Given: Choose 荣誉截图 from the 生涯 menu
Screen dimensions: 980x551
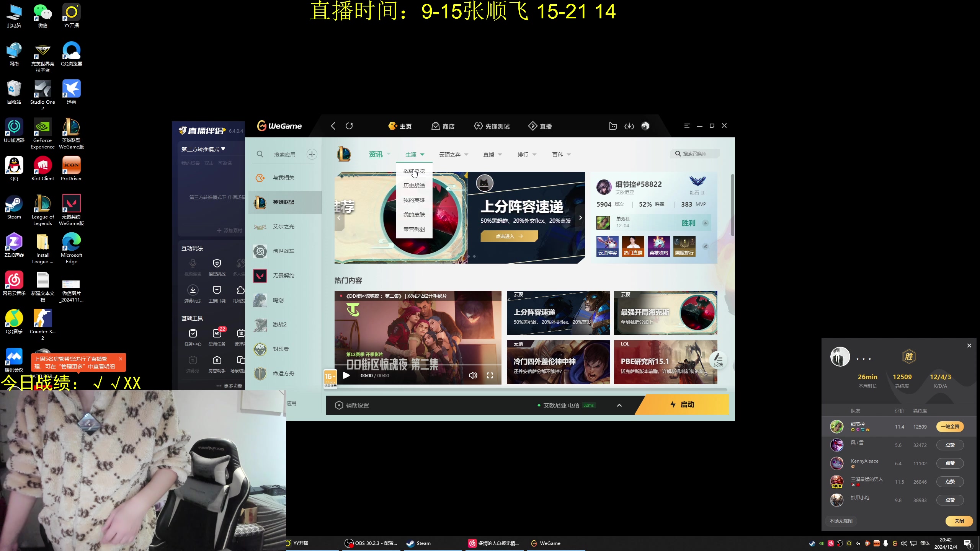Looking at the screenshot, I should click(414, 229).
